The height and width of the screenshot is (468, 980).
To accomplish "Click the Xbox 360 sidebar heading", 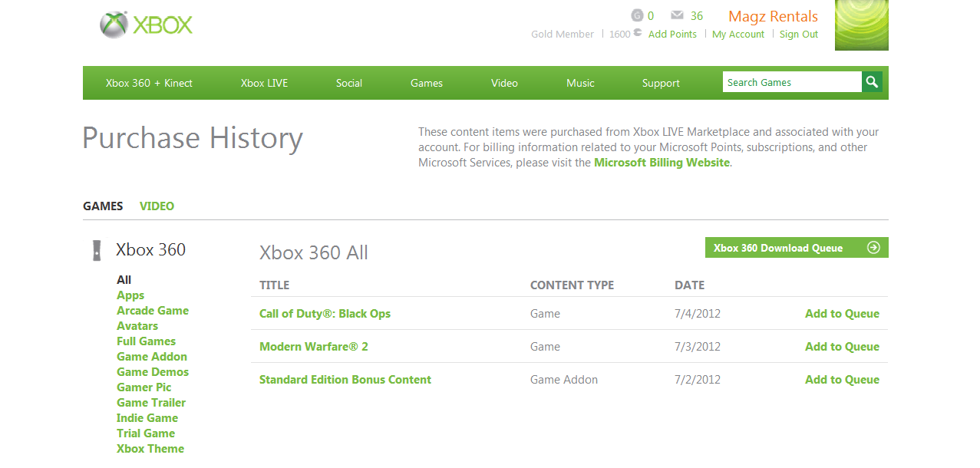I will point(150,249).
